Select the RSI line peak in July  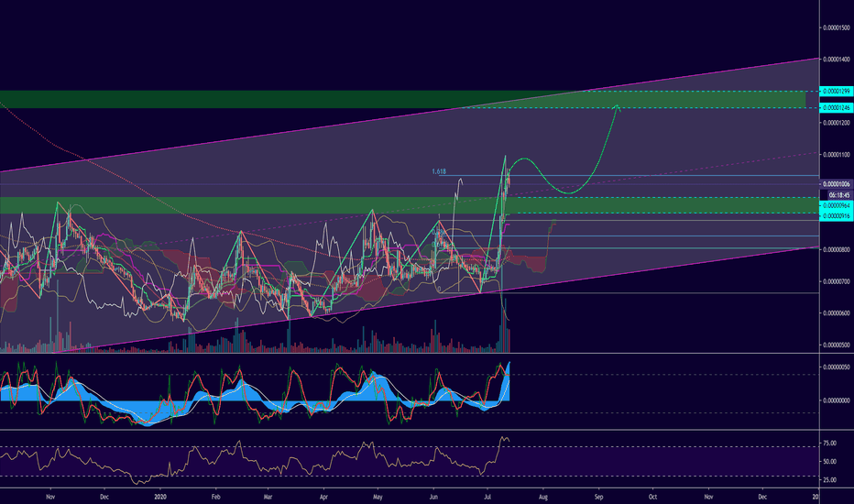point(502,437)
